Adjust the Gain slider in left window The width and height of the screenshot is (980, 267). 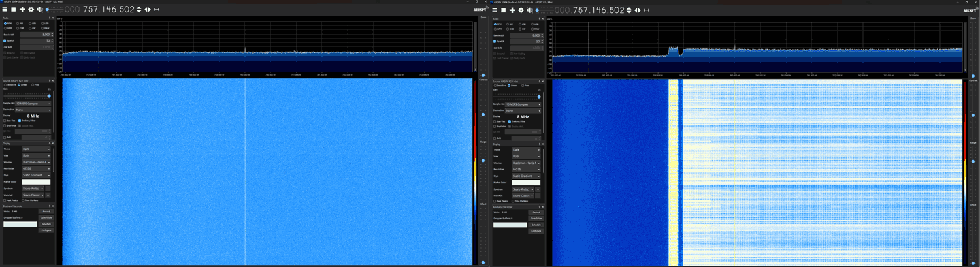coord(27,96)
